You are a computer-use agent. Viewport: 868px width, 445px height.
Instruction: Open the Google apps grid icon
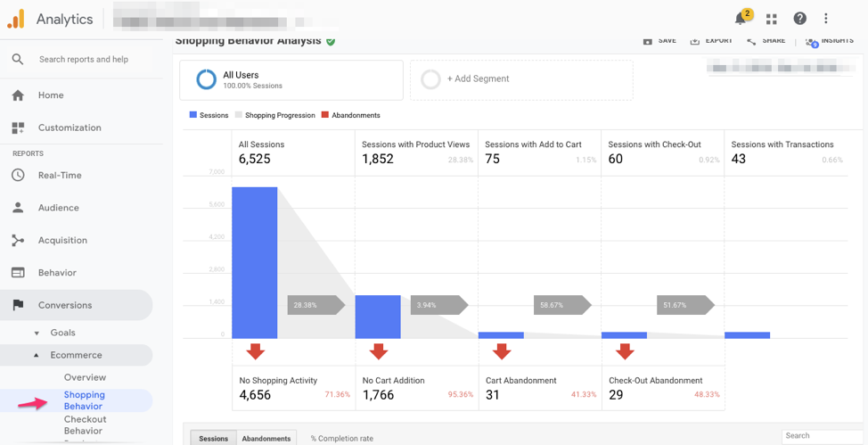pos(771,19)
